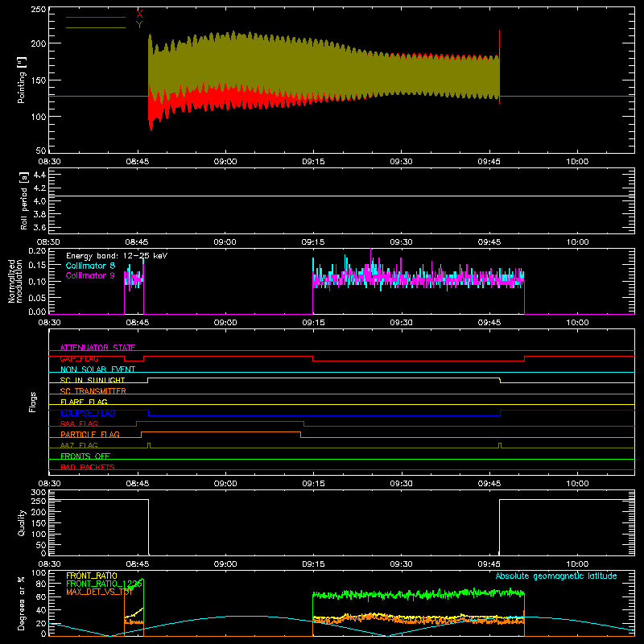This screenshot has width=644, height=644.
Task: Select the FLARE_FLAG label
Action: [84, 402]
